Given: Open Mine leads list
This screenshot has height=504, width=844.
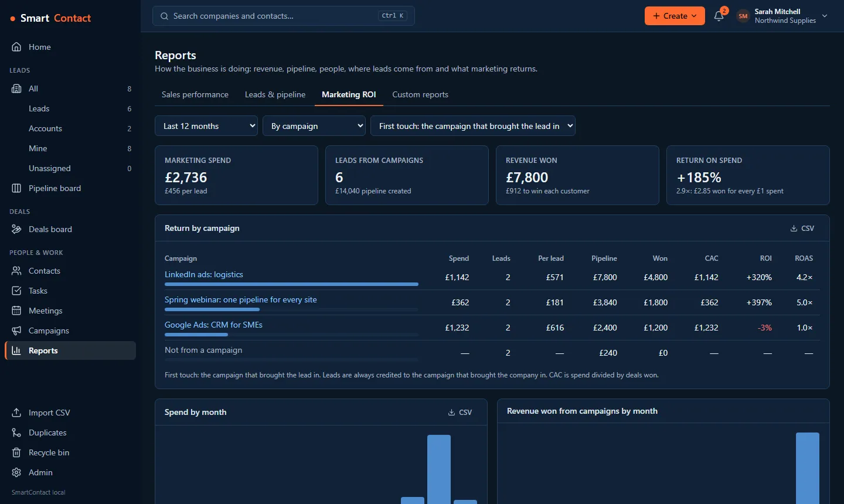Looking at the screenshot, I should pyautogui.click(x=70, y=148).
